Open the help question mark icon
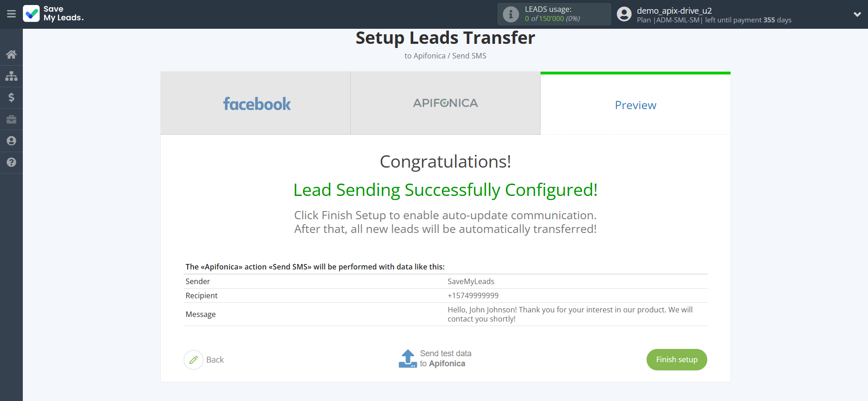The height and width of the screenshot is (401, 868). [x=11, y=162]
